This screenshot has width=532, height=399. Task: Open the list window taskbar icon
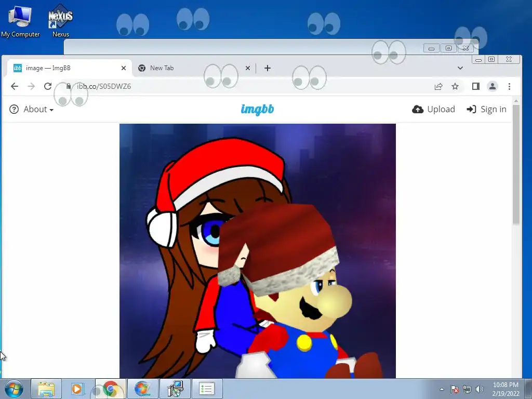207,389
